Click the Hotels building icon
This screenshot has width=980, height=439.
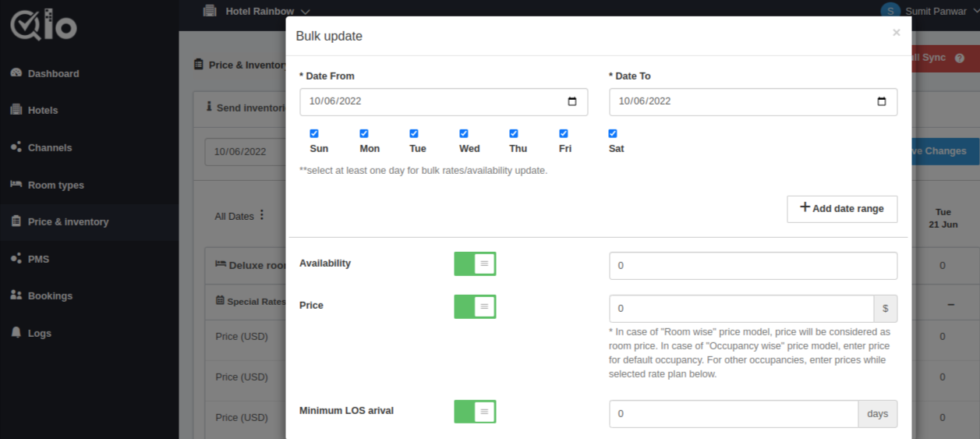pyautogui.click(x=16, y=110)
